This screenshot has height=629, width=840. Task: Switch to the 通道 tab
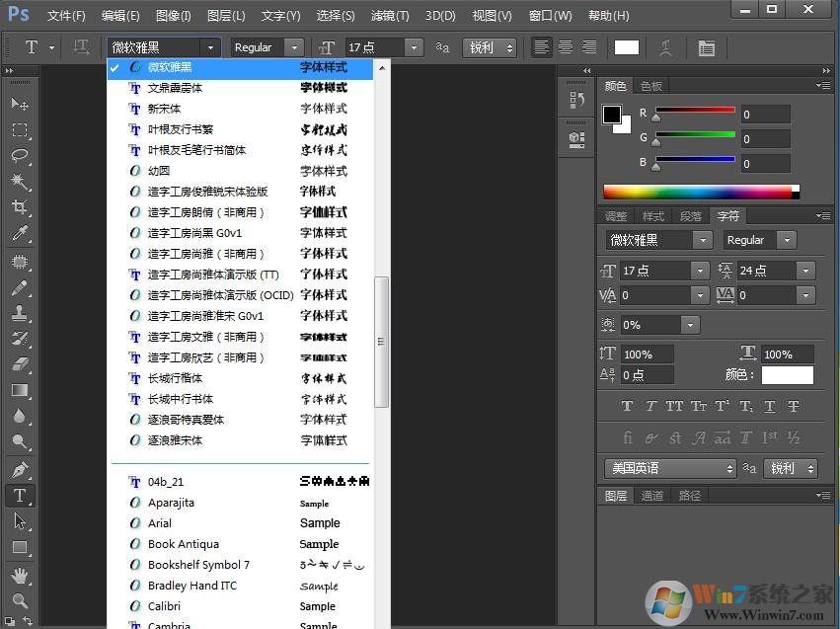click(652, 496)
